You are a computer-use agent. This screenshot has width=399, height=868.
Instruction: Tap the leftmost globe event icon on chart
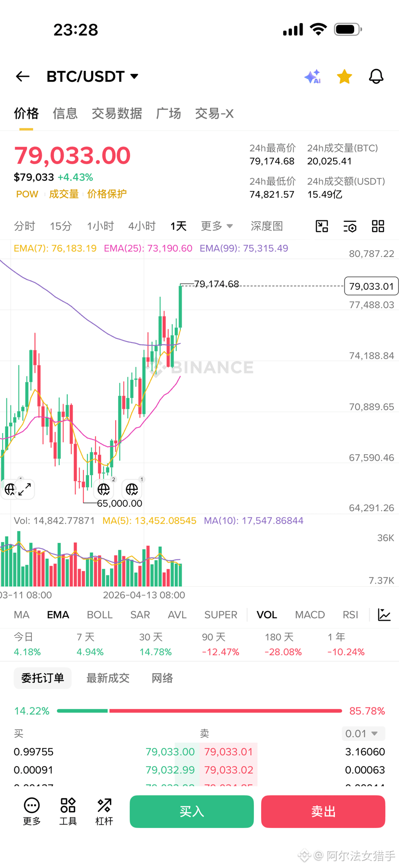point(9,489)
